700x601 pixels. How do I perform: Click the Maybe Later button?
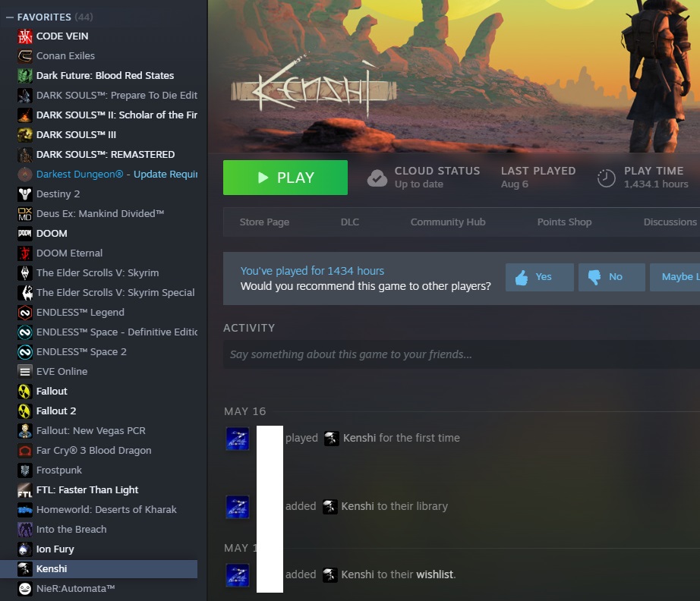pos(675,277)
